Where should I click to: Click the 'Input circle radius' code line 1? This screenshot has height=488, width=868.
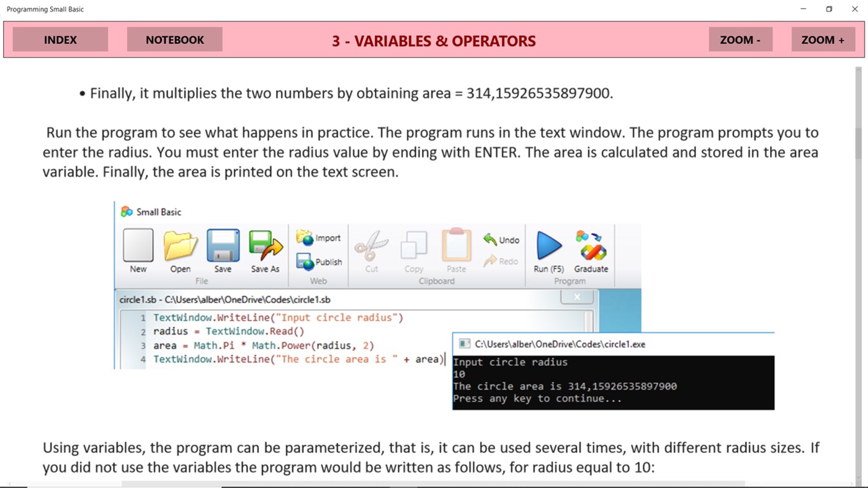278,317
